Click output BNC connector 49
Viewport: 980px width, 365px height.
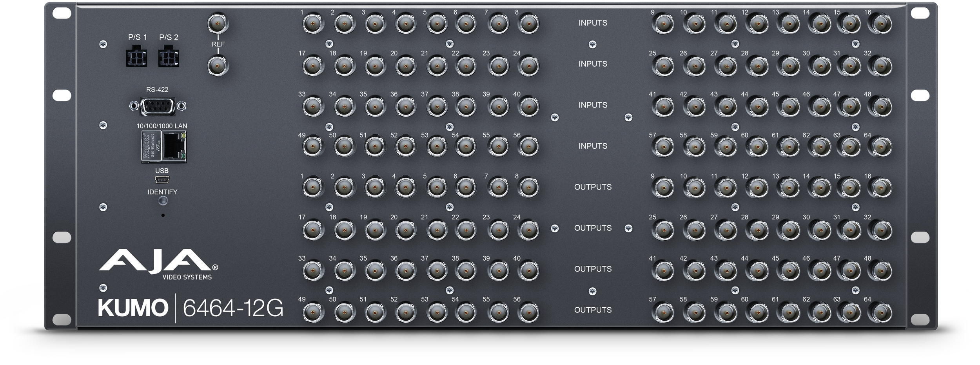[313, 312]
